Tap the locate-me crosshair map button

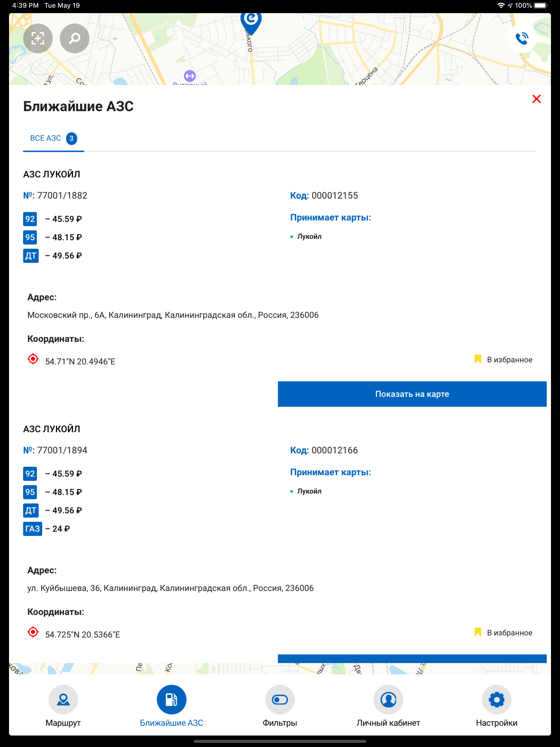tap(38, 38)
